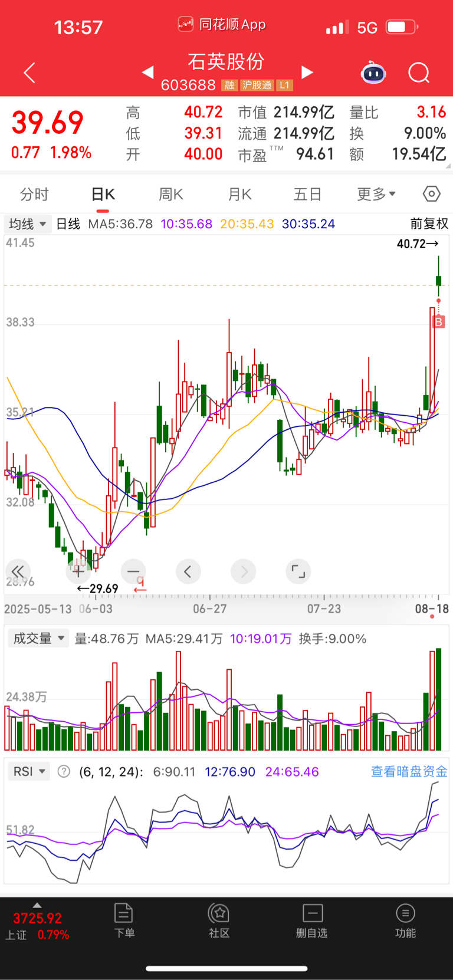Pan chart right with chevron button

click(244, 571)
